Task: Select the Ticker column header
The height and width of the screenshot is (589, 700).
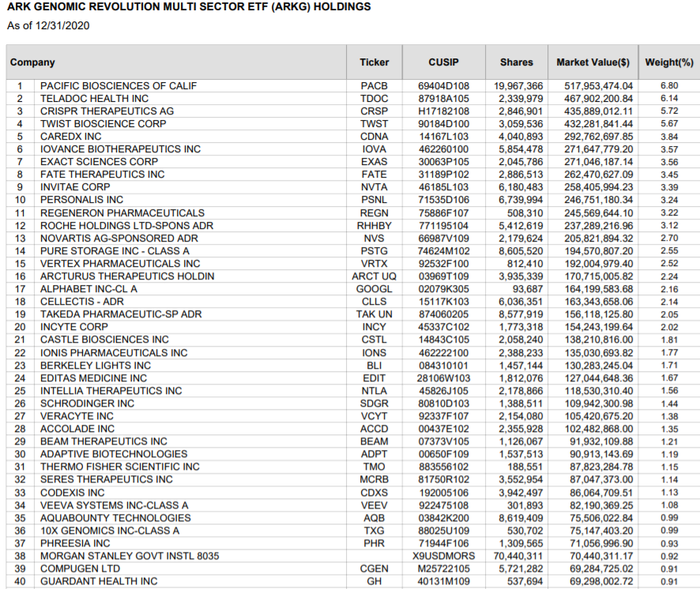Action: click(374, 62)
